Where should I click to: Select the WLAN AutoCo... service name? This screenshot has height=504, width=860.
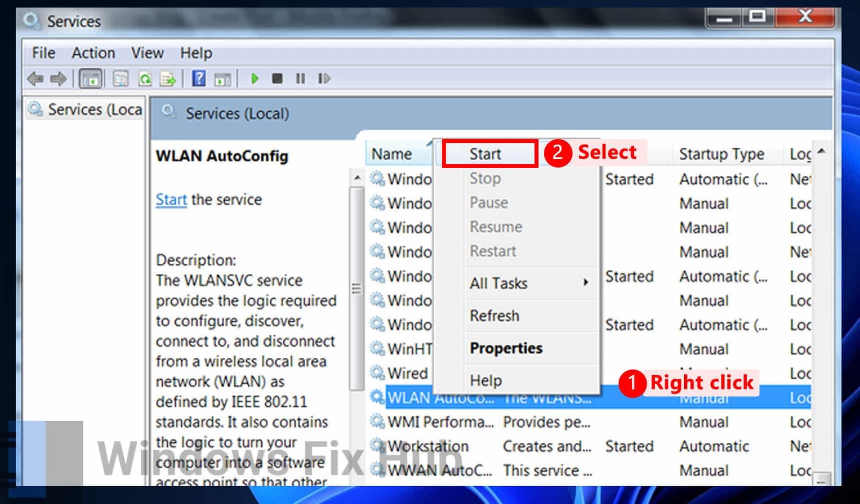441,398
